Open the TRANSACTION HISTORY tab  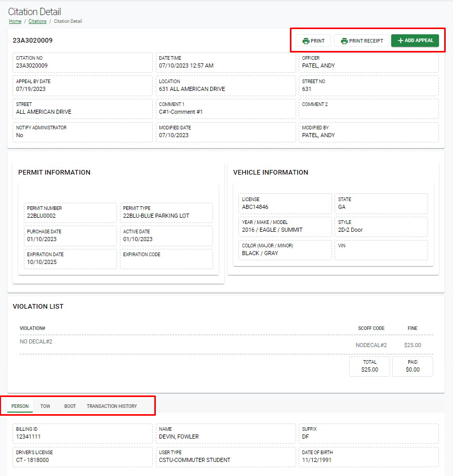click(111, 406)
